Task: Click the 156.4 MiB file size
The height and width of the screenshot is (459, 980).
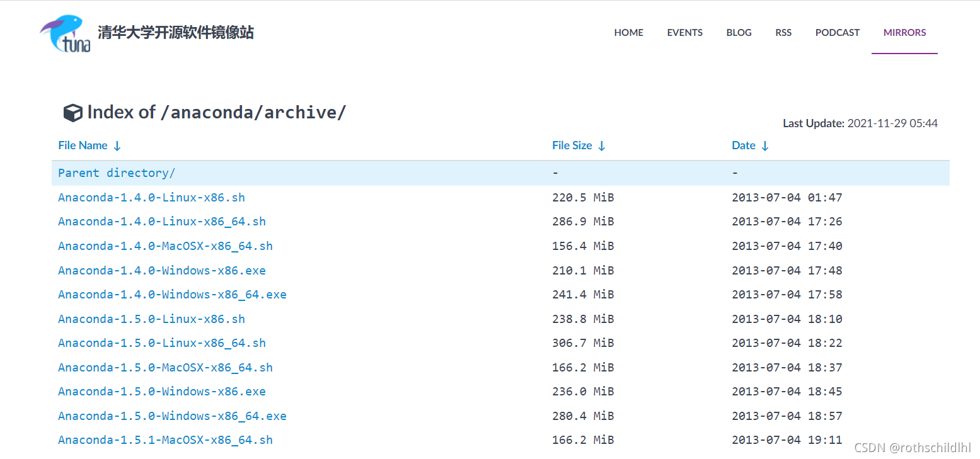Action: coord(583,246)
